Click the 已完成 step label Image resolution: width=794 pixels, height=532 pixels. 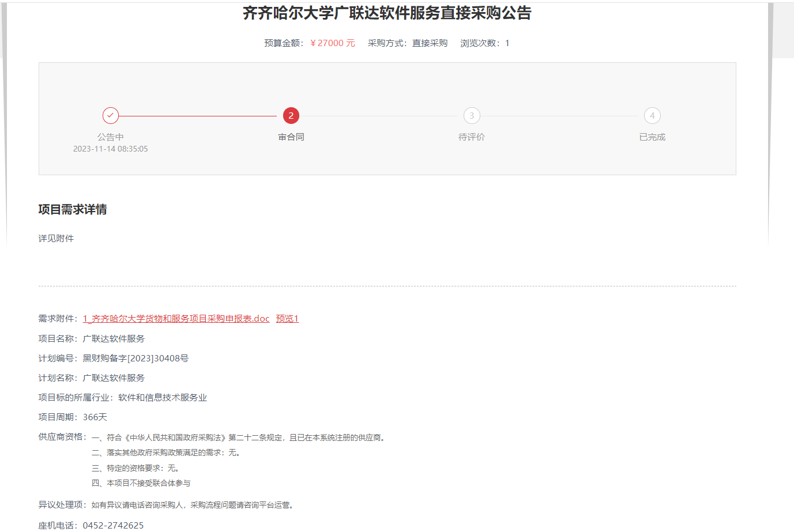pyautogui.click(x=652, y=137)
